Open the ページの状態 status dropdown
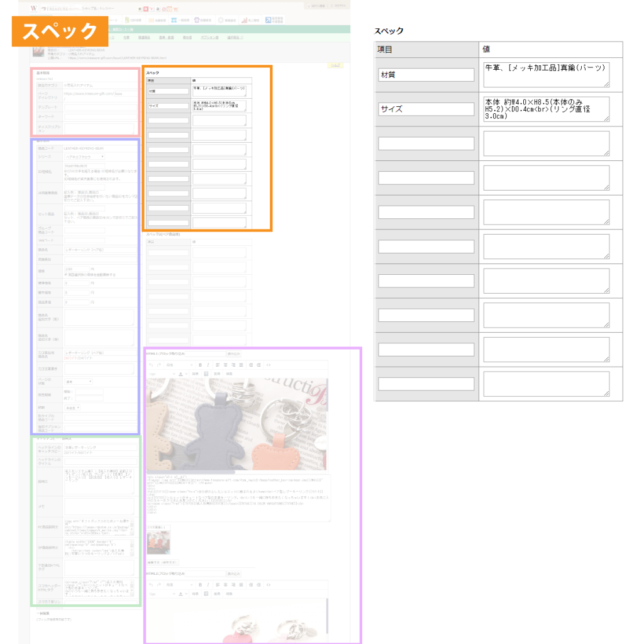Screen dimensions: 644x644 79,381
